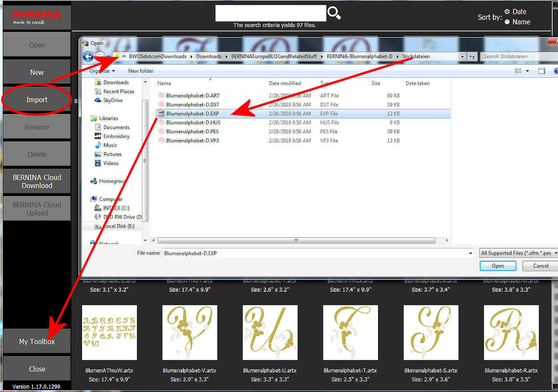558x392 pixels.
Task: Select the Blumenalphabet-D.ART file
Action: [x=193, y=96]
